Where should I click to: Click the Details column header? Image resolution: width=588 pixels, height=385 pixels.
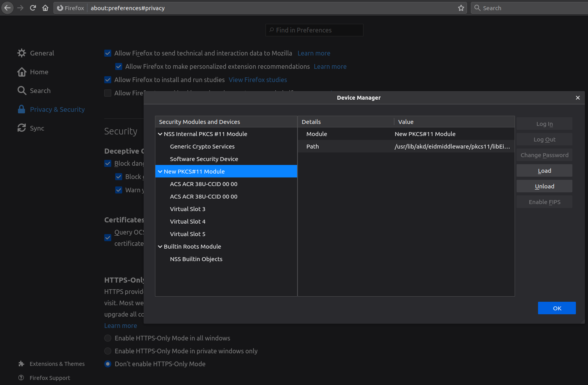(x=346, y=122)
